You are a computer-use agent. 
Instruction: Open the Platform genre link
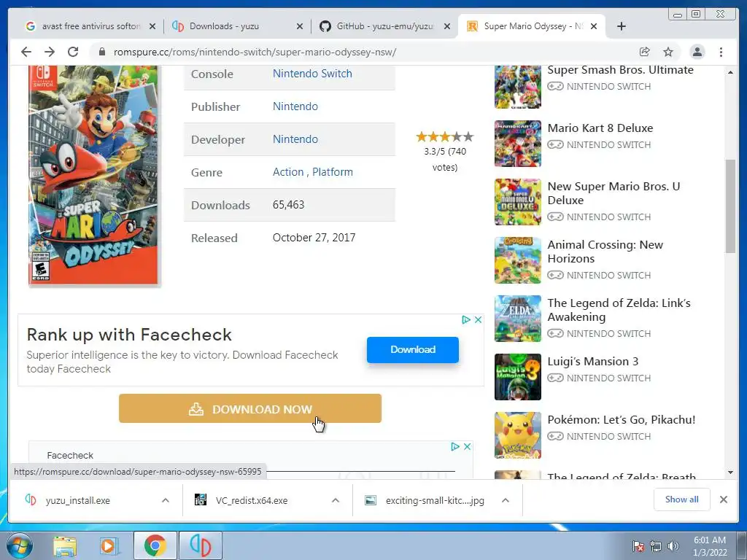(333, 172)
